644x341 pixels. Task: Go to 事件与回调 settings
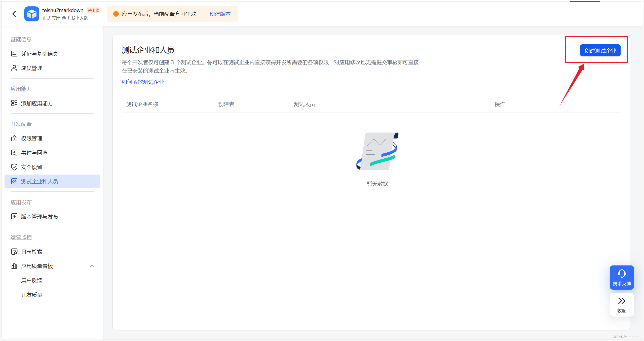(34, 153)
